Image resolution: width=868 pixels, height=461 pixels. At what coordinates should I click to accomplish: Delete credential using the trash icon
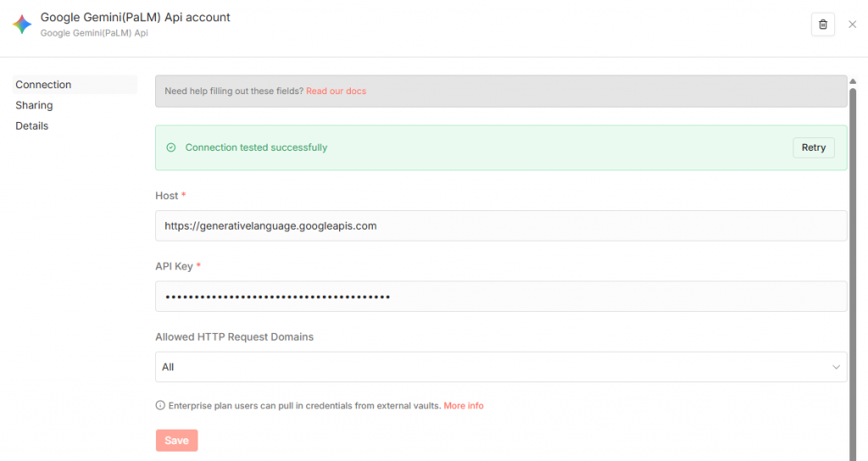point(822,25)
